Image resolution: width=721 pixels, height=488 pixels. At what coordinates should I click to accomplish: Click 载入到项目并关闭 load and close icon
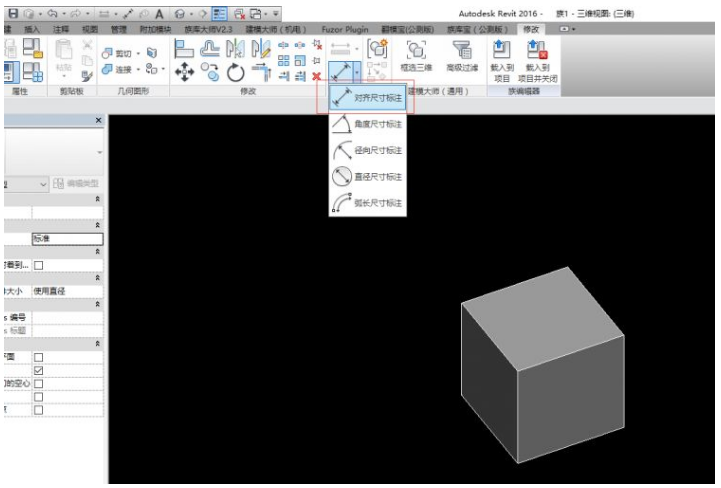(x=537, y=58)
